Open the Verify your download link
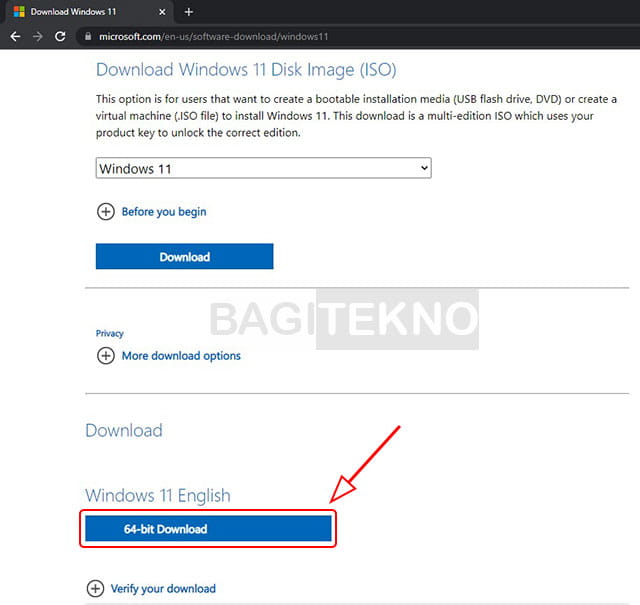 click(163, 588)
